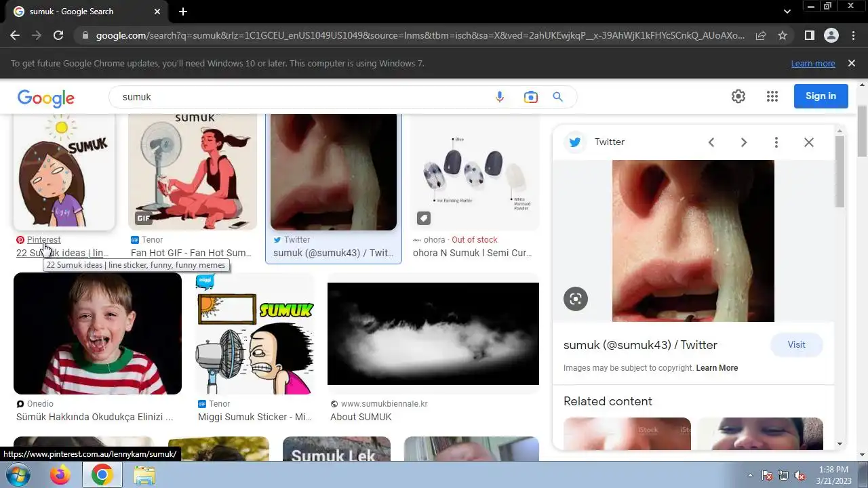Open Chrome's three-dot menu

pyautogui.click(x=853, y=35)
